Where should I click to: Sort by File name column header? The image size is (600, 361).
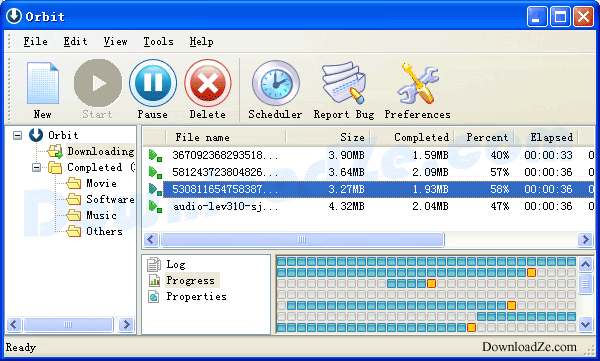[x=226, y=137]
